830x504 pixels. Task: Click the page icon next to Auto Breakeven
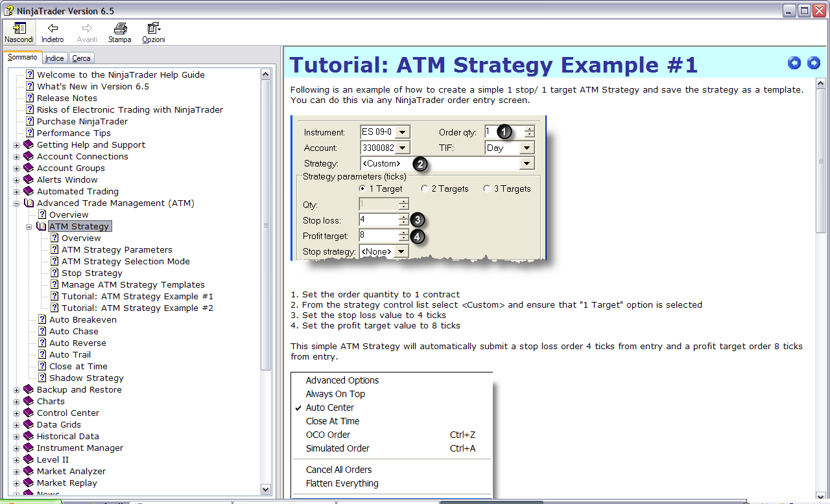pos(42,319)
